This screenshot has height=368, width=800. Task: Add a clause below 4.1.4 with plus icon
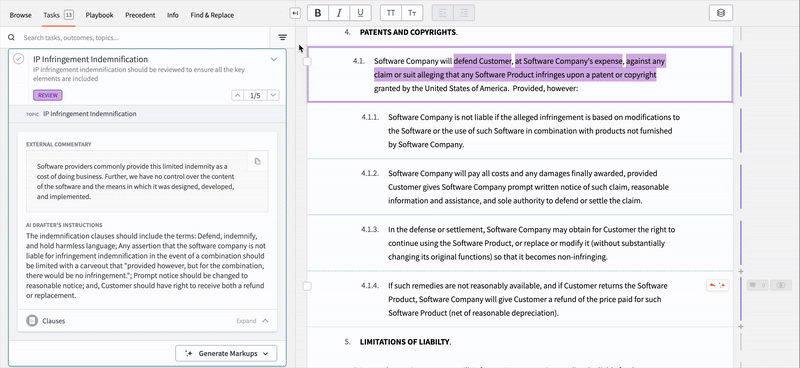coord(741,326)
